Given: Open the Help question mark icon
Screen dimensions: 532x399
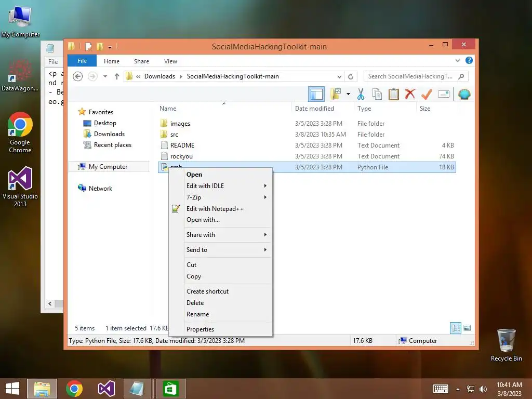Looking at the screenshot, I should click(x=469, y=60).
